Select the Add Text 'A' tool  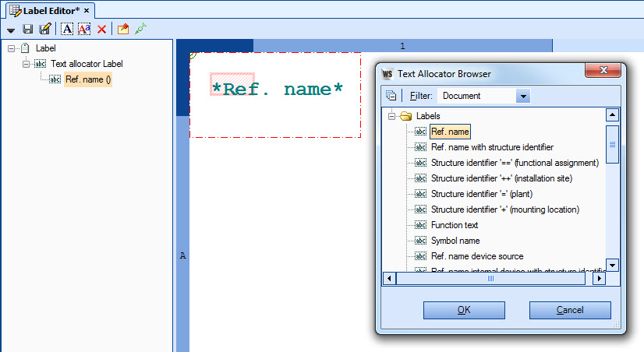point(66,29)
